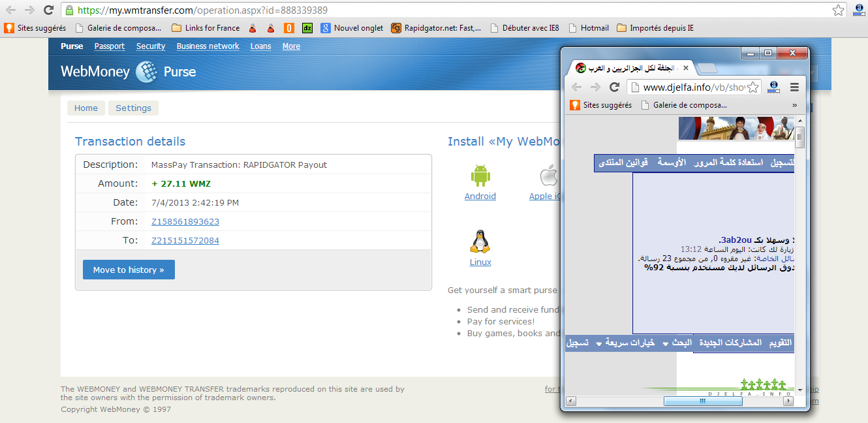The height and width of the screenshot is (423, 868).
Task: Open sender purse link Z158561893623
Action: coord(185,221)
